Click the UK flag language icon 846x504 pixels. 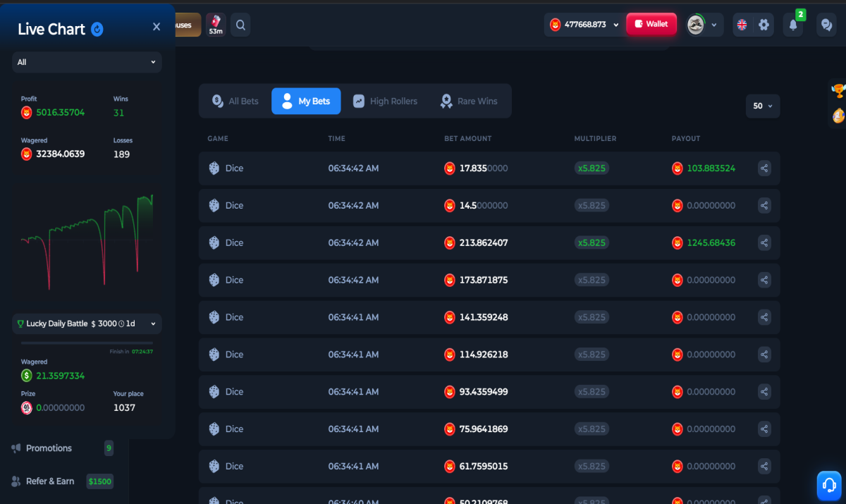[742, 25]
